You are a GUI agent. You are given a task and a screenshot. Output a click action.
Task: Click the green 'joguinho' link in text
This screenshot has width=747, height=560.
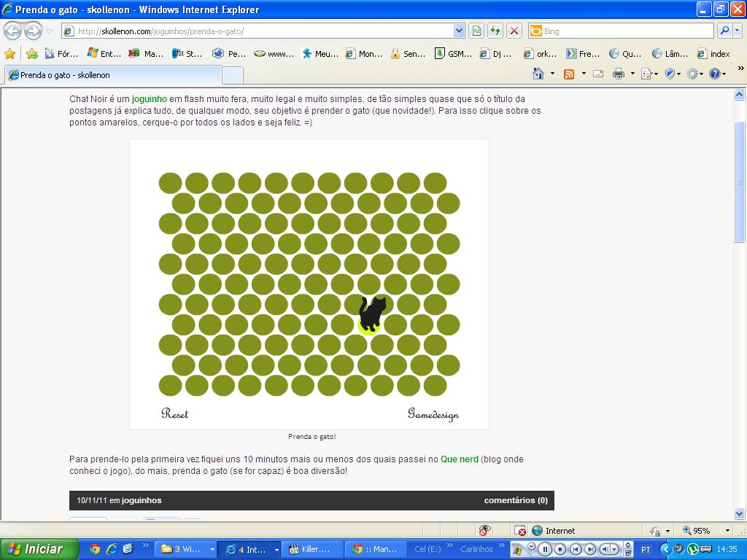click(x=149, y=99)
